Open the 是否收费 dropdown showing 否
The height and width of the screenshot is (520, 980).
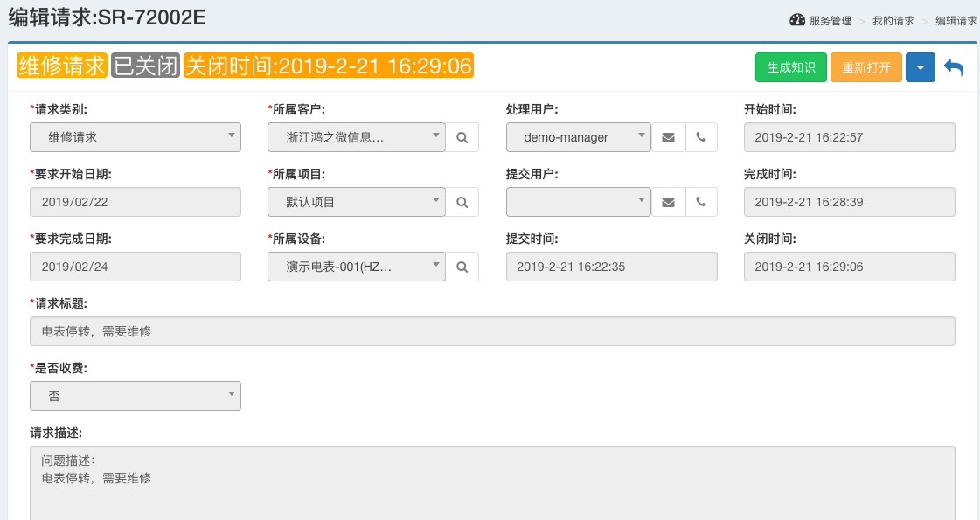point(135,396)
